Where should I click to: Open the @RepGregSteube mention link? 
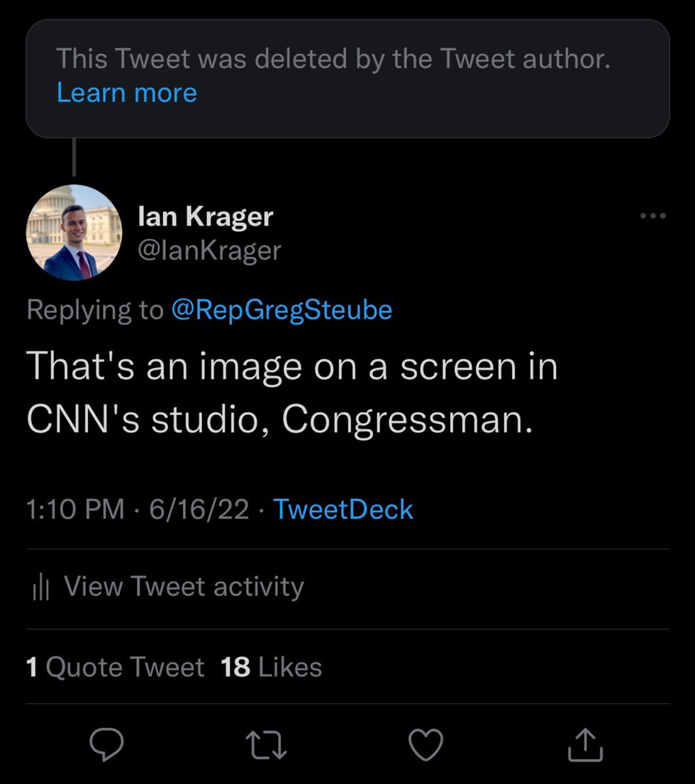[x=282, y=310]
